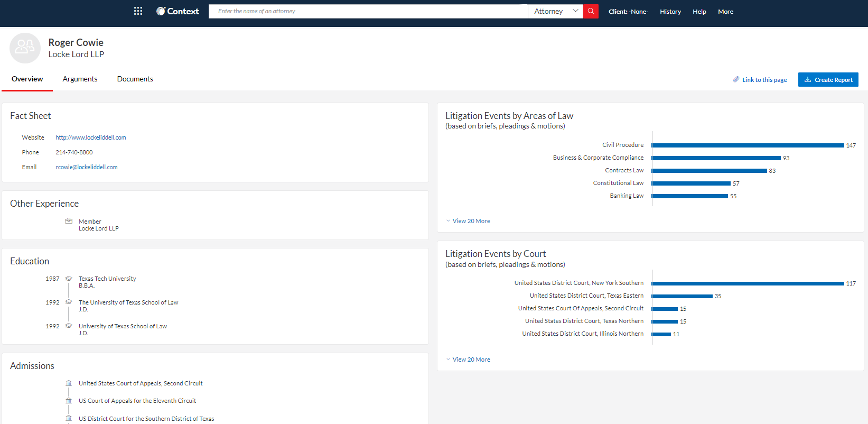The height and width of the screenshot is (424, 868).
Task: Open the lockeliddell.com website link
Action: [91, 137]
